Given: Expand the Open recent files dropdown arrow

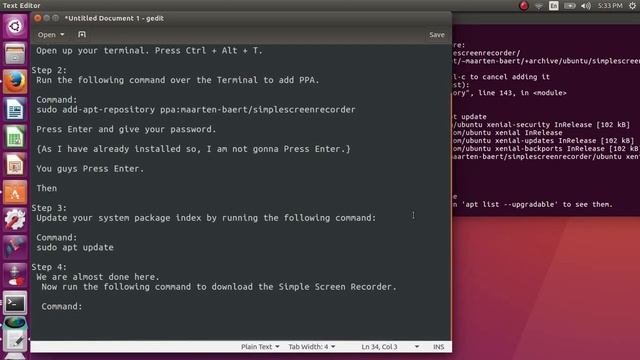Looking at the screenshot, I should click(x=62, y=35).
